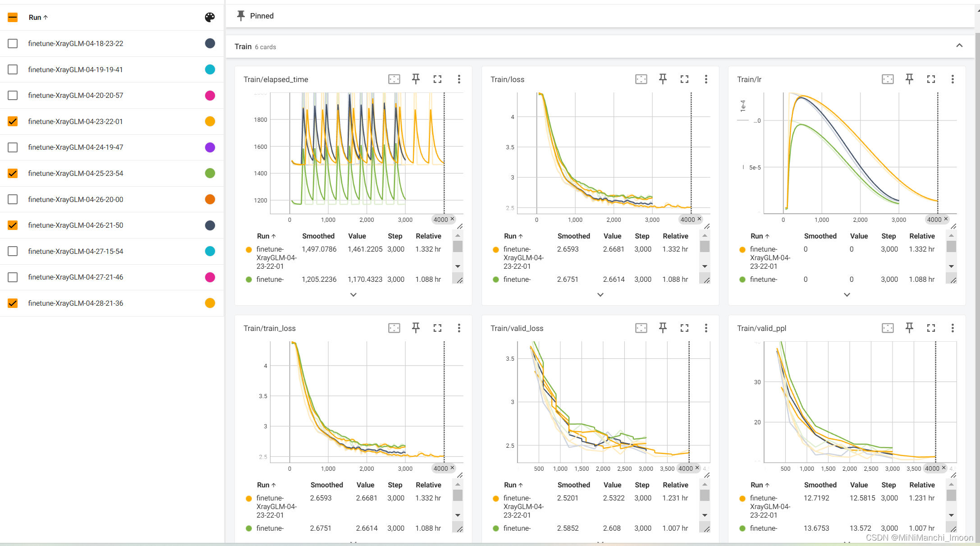
Task: Open more options for Train/train_loss card
Action: 459,328
